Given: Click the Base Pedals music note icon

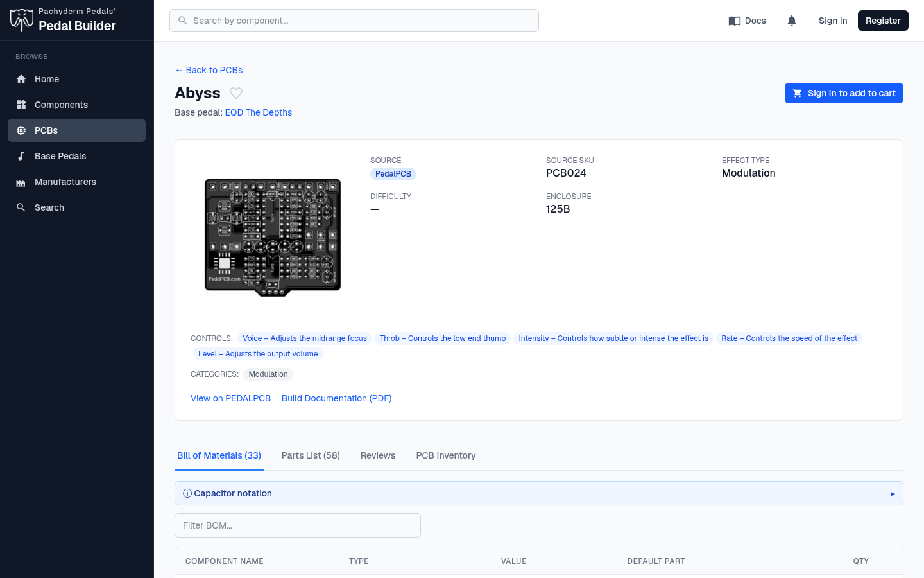Looking at the screenshot, I should coord(21,156).
